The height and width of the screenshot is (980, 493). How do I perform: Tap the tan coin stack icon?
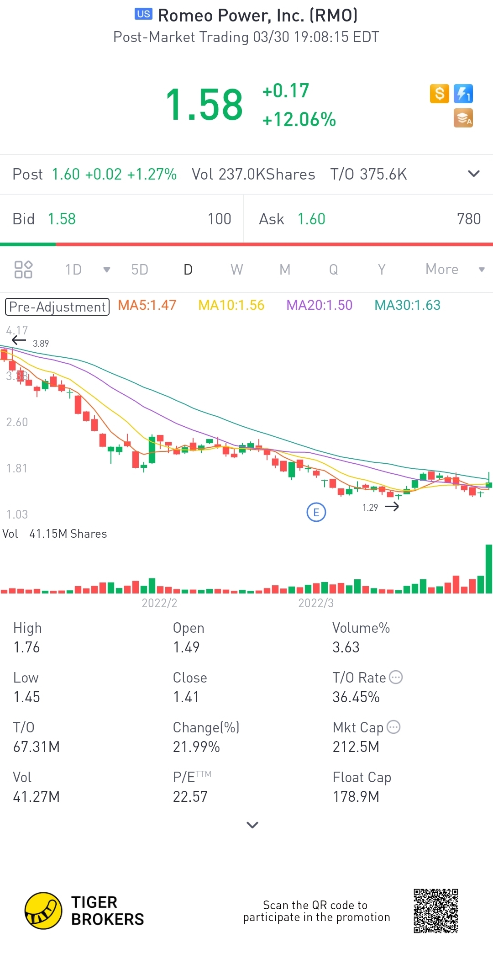pos(463,118)
